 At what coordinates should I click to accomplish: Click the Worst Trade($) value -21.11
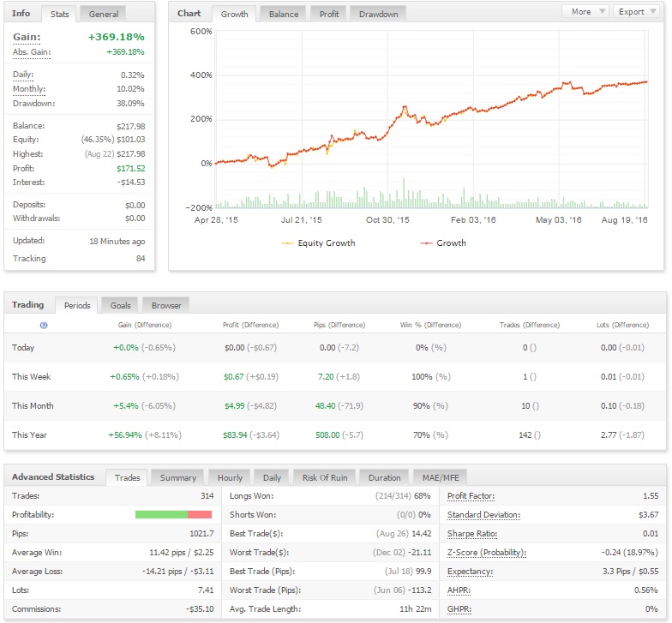tap(420, 553)
